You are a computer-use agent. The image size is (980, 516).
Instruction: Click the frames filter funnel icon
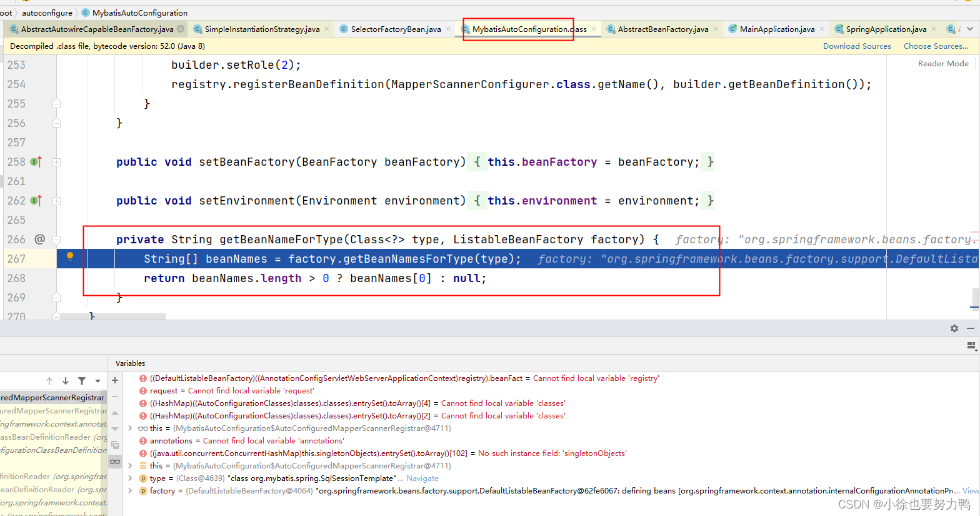[x=82, y=381]
